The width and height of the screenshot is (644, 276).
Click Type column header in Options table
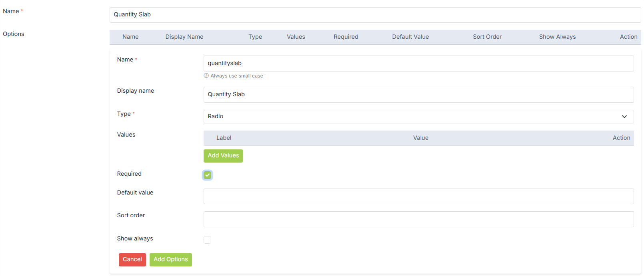(255, 37)
